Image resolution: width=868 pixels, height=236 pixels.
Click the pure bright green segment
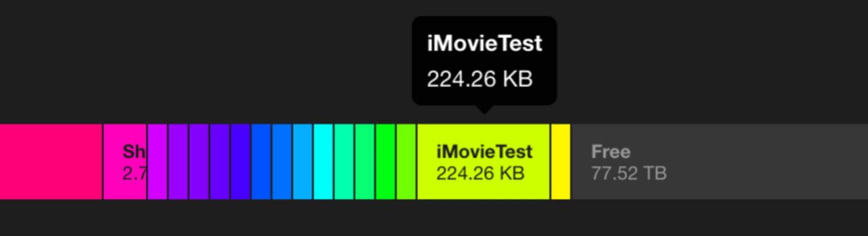[386, 161]
